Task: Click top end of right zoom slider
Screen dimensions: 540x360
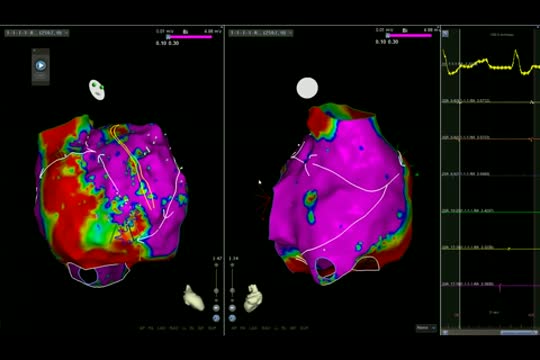Action: tap(232, 265)
